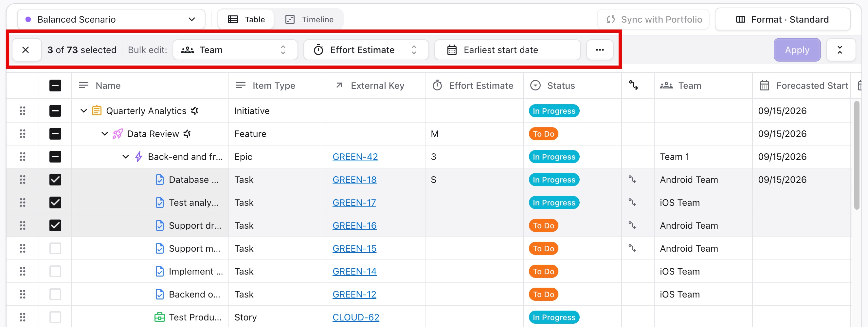868x327 pixels.
Task: Open the Balanced Scenario dropdown
Action: click(111, 20)
